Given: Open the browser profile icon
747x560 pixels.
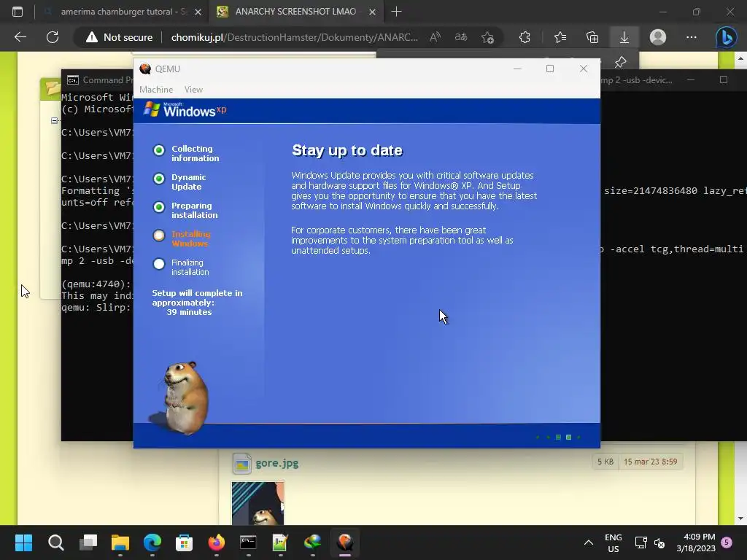Looking at the screenshot, I should (x=658, y=37).
